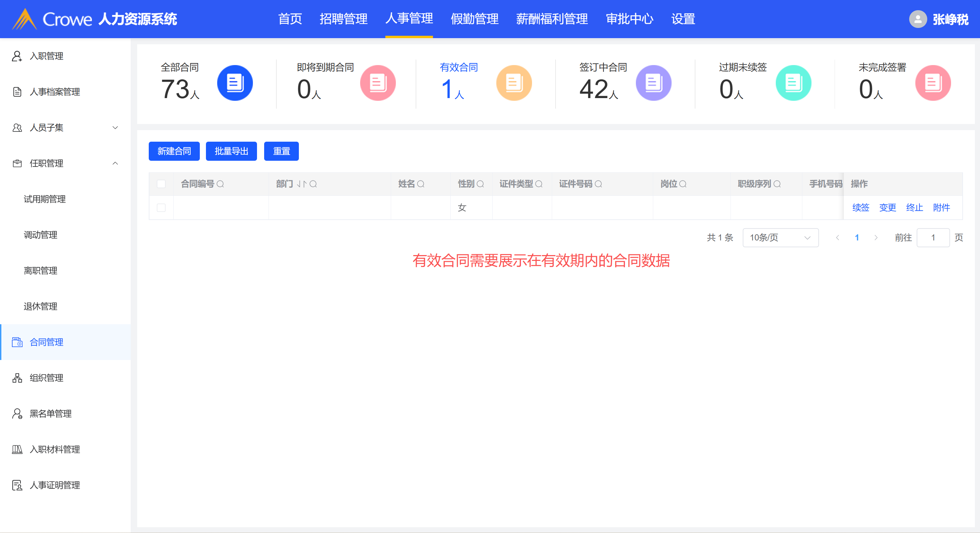
Task: Open 试用期管理 in the sidebar
Action: [x=45, y=199]
